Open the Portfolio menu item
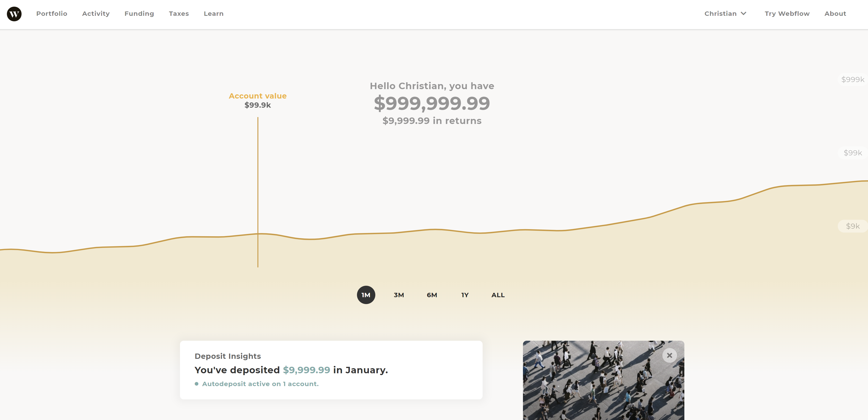Viewport: 868px width, 420px height. coord(52,14)
